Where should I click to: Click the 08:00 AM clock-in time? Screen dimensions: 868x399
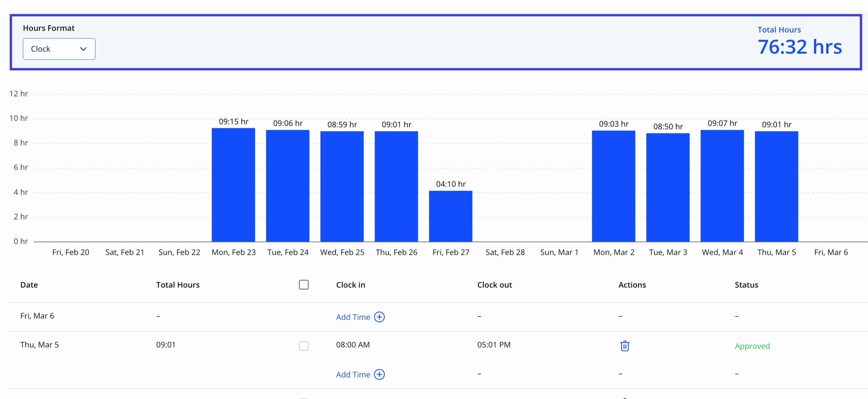coord(353,345)
